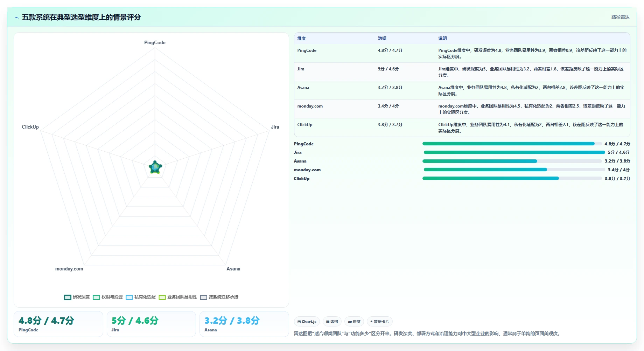Select the Asana table row name

point(303,88)
